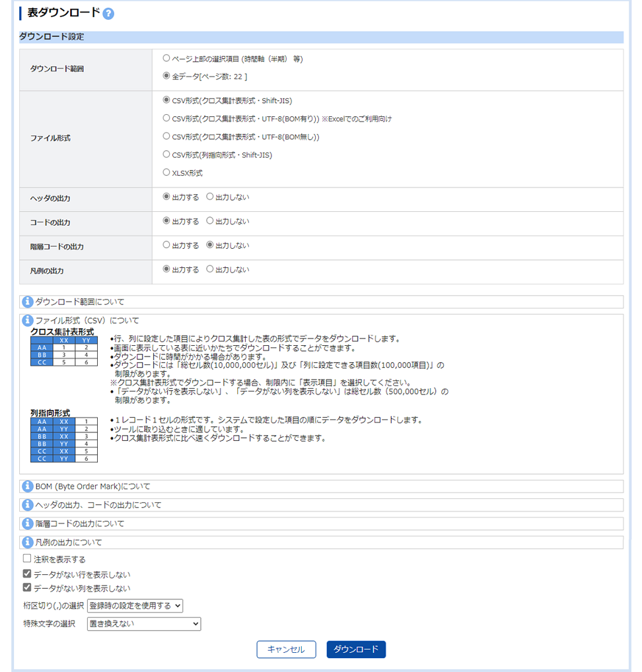This screenshot has width=642, height=672.
Task: Click the ダウンロード範囲 row label
Action: tap(57, 69)
